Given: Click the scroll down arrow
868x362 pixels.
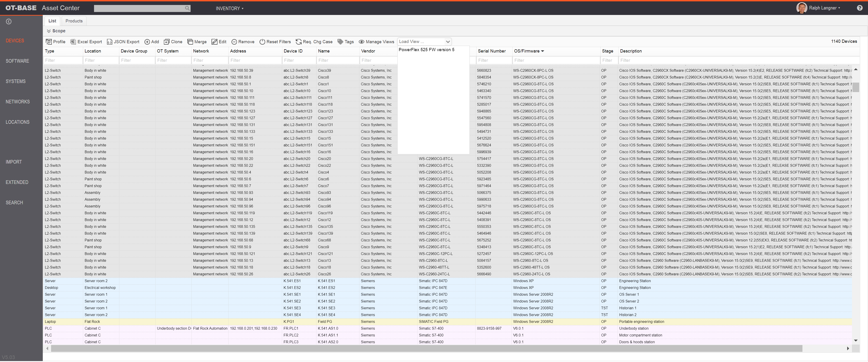Looking at the screenshot, I should pyautogui.click(x=856, y=341).
